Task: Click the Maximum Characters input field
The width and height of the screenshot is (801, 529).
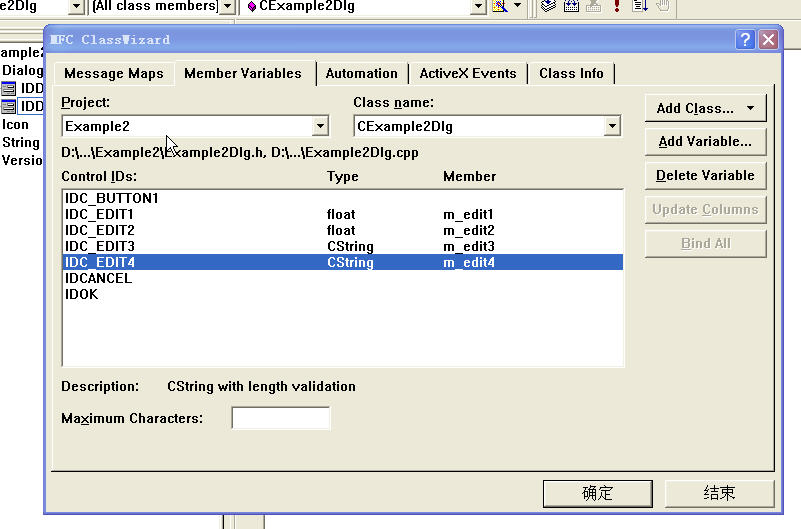Action: pyautogui.click(x=280, y=418)
